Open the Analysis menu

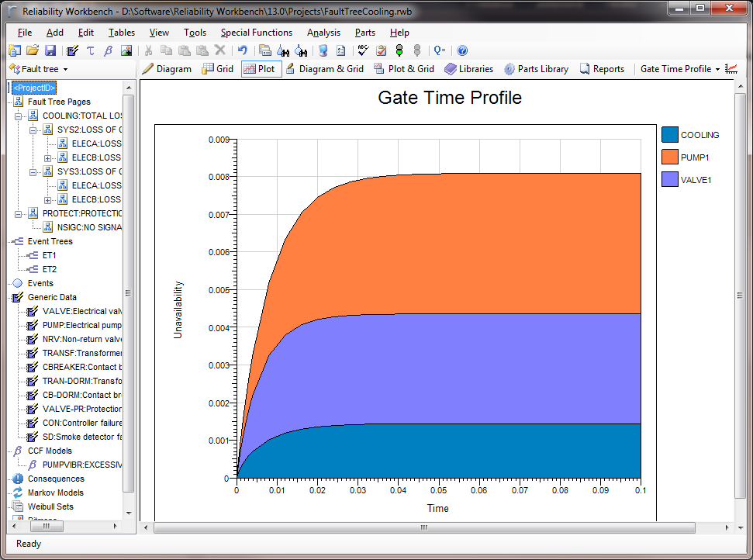323,33
